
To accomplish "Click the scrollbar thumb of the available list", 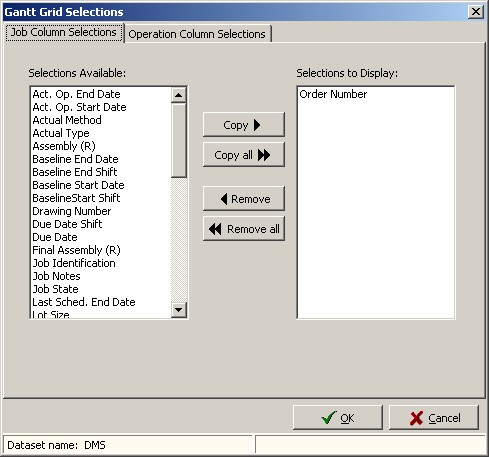I will point(179,140).
